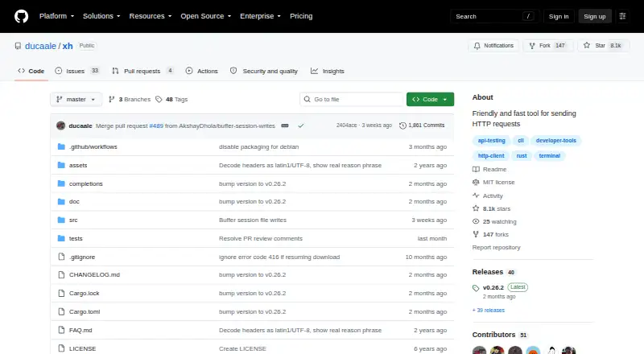Click the 2404ace commit hash
This screenshot has height=354, width=644.
(x=346, y=126)
